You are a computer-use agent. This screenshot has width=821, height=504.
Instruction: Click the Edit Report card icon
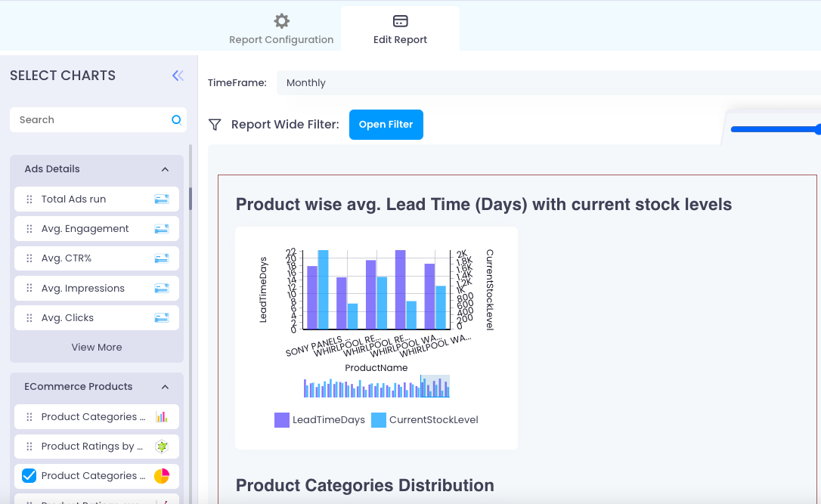[x=400, y=21]
